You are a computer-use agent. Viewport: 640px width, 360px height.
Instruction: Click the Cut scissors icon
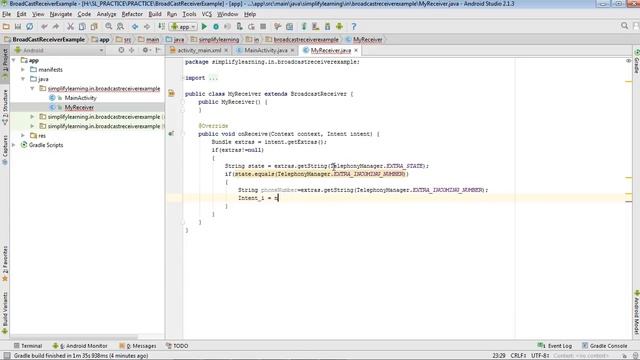pos(70,27)
